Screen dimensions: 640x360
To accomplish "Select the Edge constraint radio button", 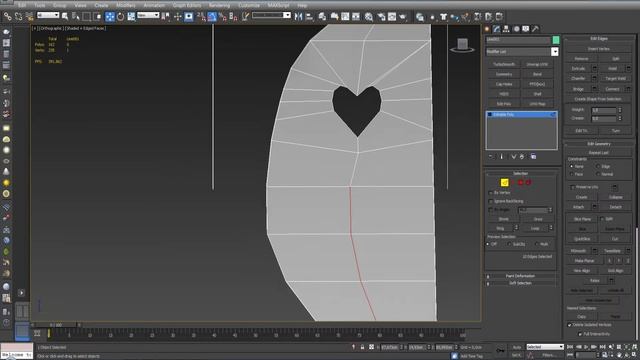I will [598, 167].
